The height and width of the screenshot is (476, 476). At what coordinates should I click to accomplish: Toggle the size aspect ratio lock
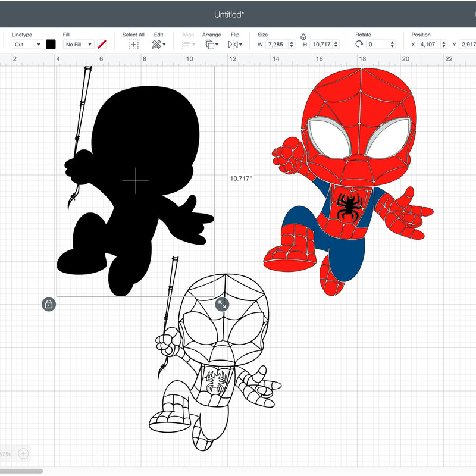(x=303, y=37)
